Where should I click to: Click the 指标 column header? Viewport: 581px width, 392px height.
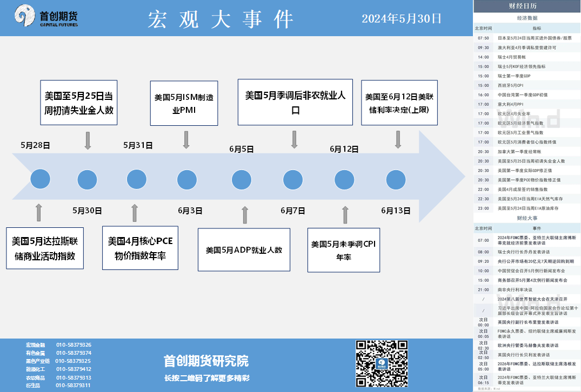click(x=537, y=28)
